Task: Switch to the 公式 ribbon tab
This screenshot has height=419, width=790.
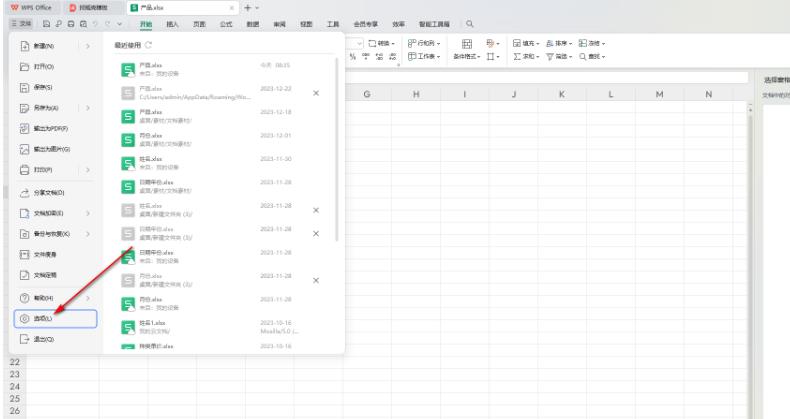Action: tap(226, 24)
